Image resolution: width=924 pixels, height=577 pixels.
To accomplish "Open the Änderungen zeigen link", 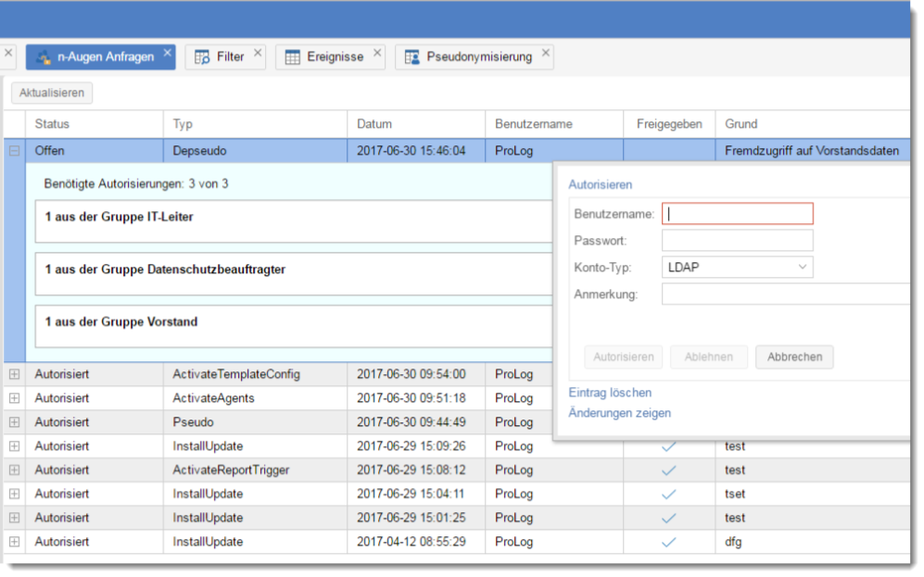I will [619, 413].
